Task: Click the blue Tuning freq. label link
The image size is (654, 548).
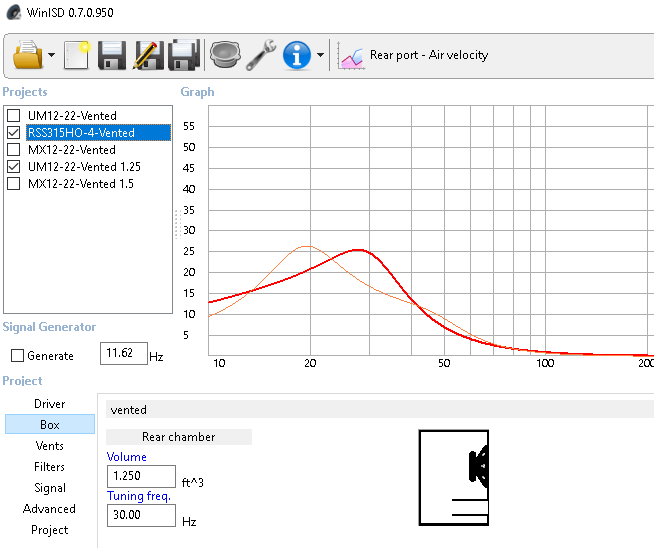Action: 139,496
